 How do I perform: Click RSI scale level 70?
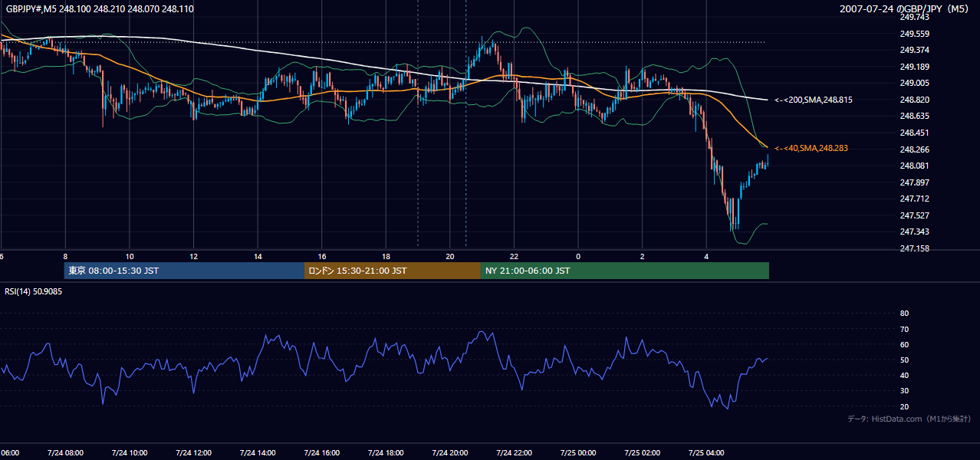[904, 329]
